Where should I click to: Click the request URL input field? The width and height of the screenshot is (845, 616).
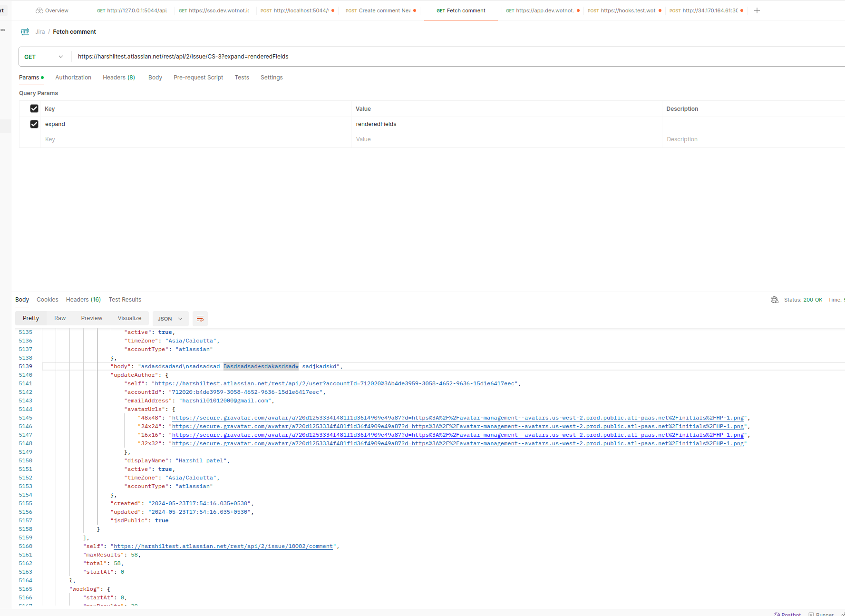(458, 57)
